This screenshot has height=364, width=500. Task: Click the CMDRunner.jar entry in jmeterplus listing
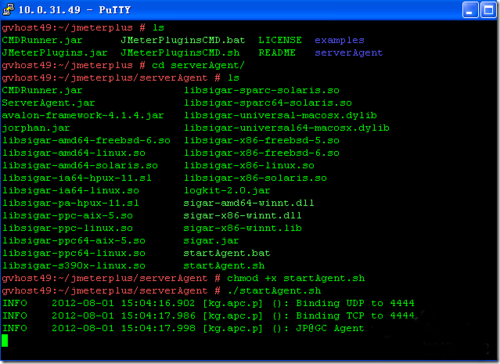pos(42,40)
